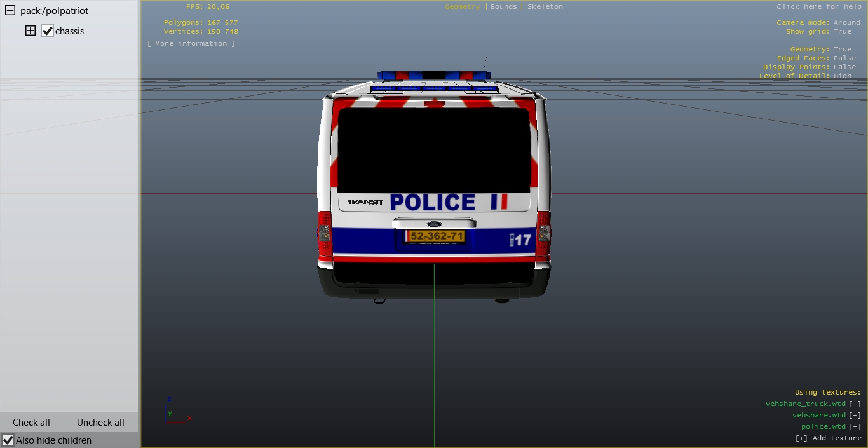Select the pack:/polpatriot root item
The height and width of the screenshot is (448, 868).
55,11
